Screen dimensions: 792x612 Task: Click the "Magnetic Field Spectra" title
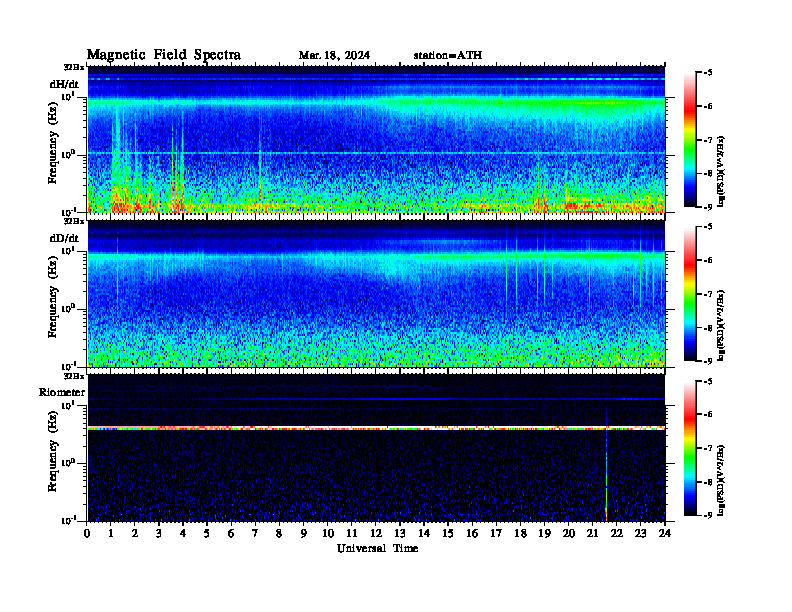point(164,55)
